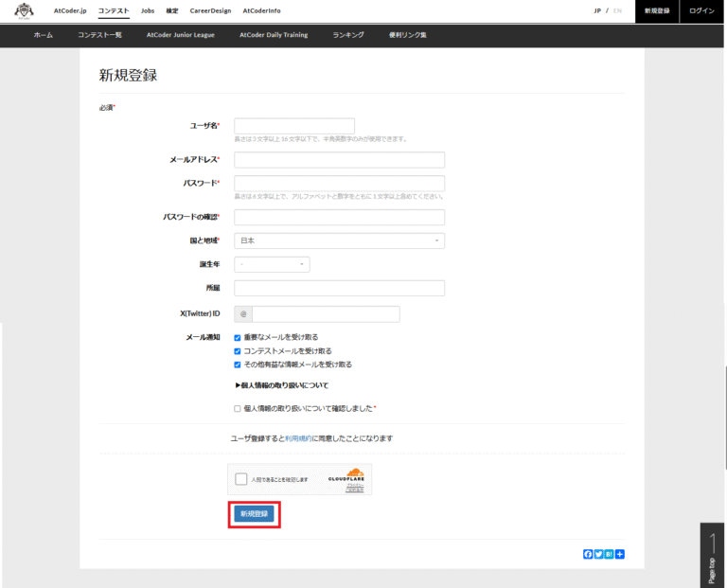Screen dimensions: 727x588
Task: Check the 個人情報の取り扱いについて確認しました box
Action: click(x=238, y=409)
